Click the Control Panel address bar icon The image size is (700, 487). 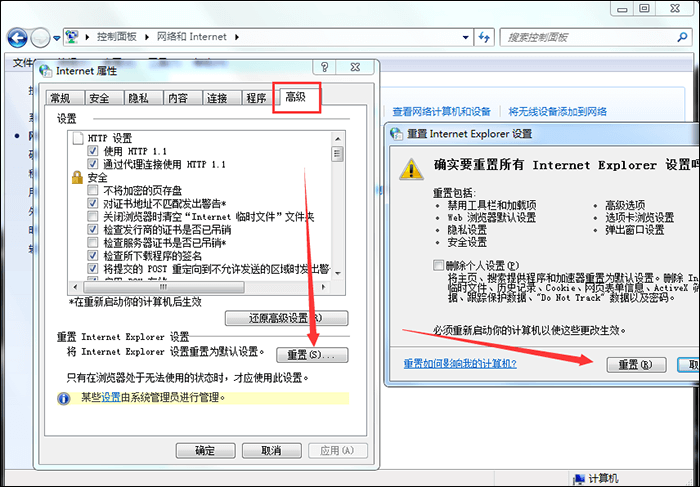[x=72, y=37]
